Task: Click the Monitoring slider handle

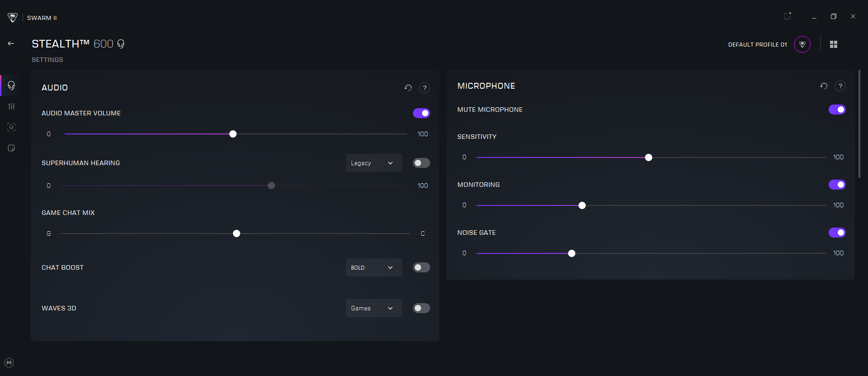Action: 582,205
